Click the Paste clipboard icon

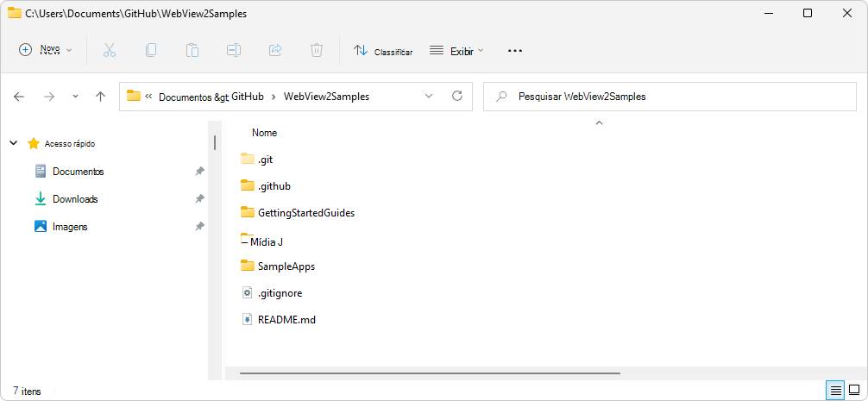(192, 50)
